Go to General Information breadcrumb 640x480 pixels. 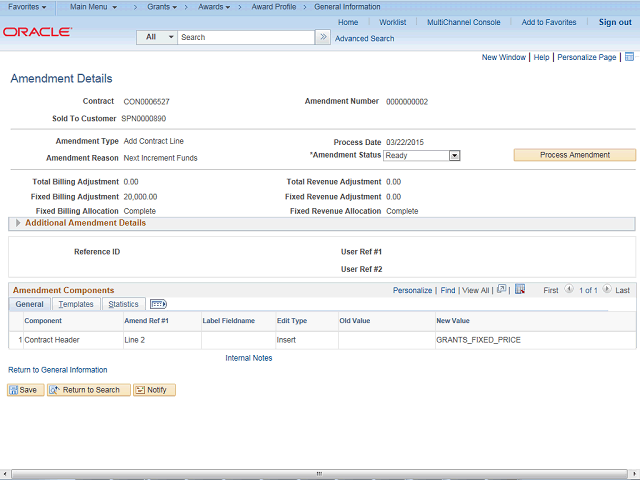coord(347,7)
